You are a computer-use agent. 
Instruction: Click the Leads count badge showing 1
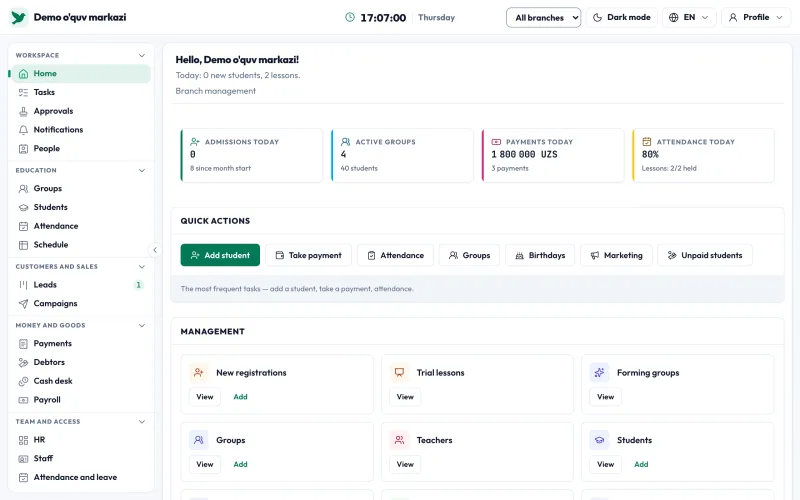tap(138, 285)
